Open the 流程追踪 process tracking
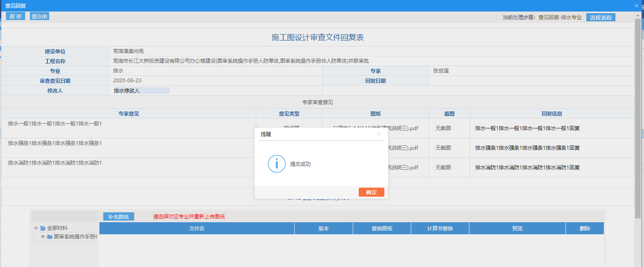This screenshot has height=267, width=644. pos(600,17)
